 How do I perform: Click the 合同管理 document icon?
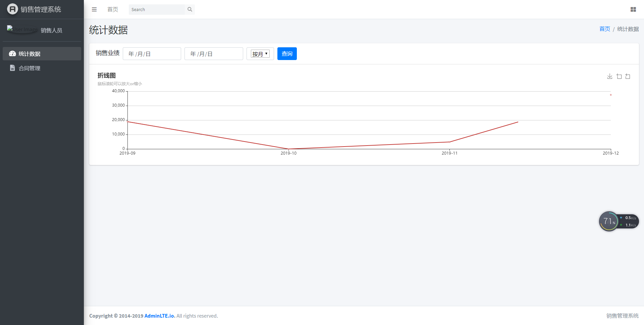[12, 68]
